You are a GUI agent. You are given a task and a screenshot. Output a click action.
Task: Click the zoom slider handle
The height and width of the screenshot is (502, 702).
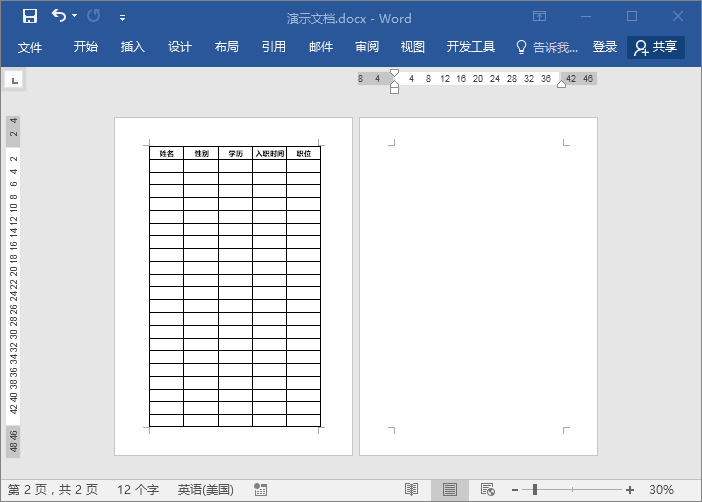pos(535,489)
